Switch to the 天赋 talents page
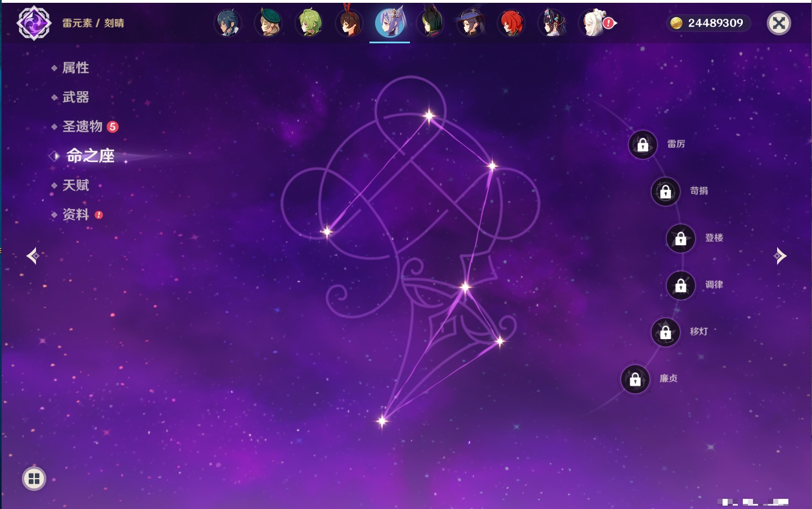This screenshot has height=509, width=812. [x=75, y=185]
